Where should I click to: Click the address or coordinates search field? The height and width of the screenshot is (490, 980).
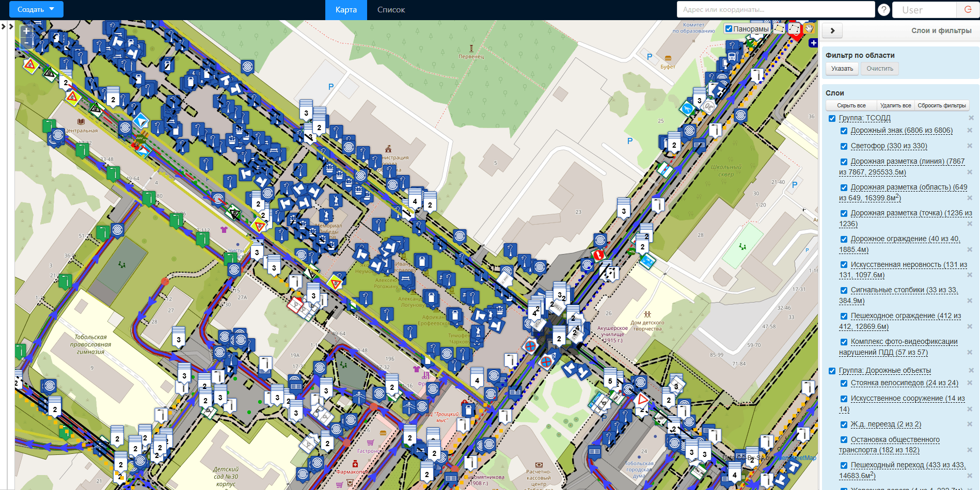click(775, 9)
